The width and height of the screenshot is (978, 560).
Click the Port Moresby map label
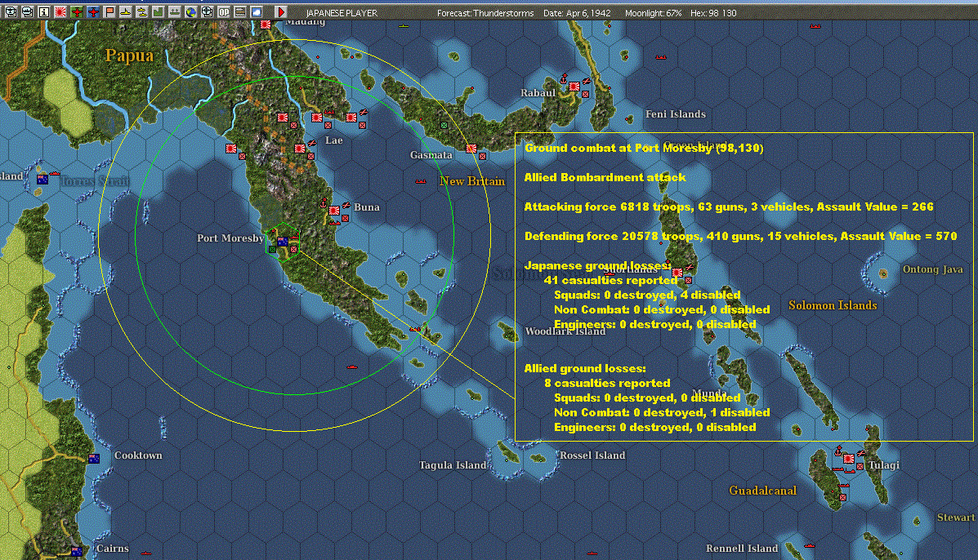pos(230,238)
